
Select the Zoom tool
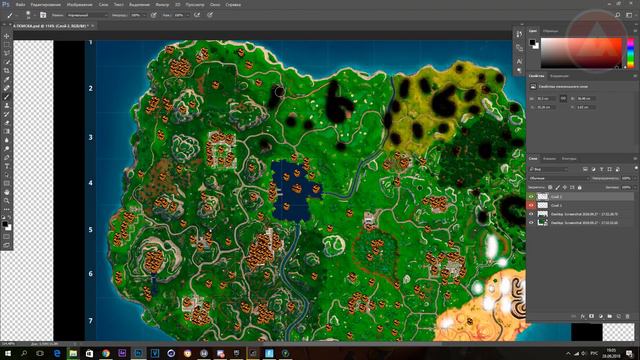point(7,200)
